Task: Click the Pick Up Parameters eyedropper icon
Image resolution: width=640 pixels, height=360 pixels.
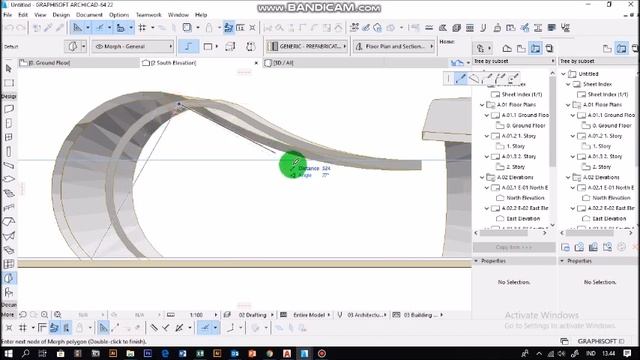Action: pos(48,28)
